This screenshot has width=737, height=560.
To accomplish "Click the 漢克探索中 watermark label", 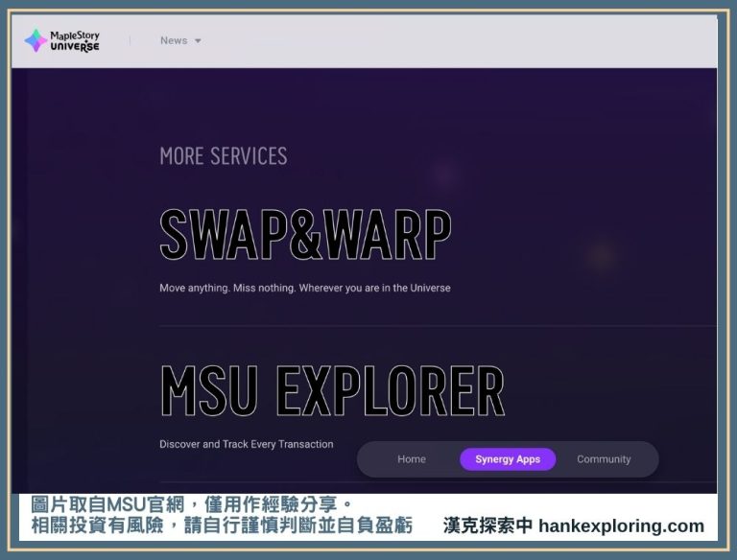I will (x=487, y=525).
